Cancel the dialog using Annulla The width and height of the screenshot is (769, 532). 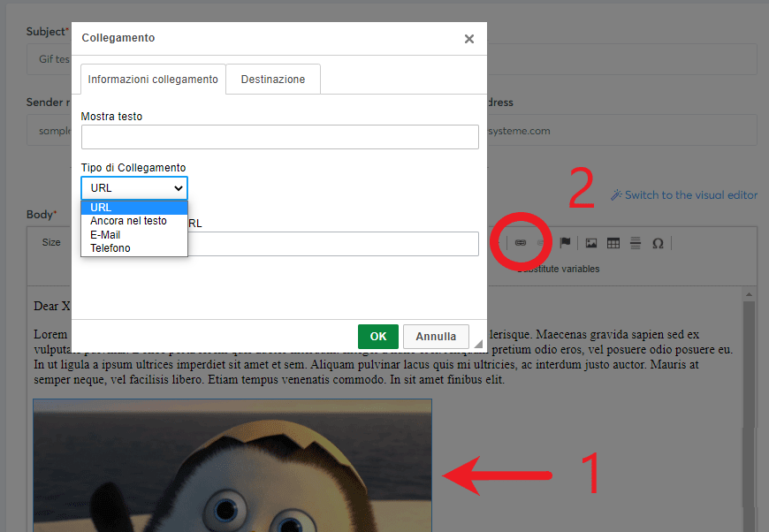coord(436,336)
